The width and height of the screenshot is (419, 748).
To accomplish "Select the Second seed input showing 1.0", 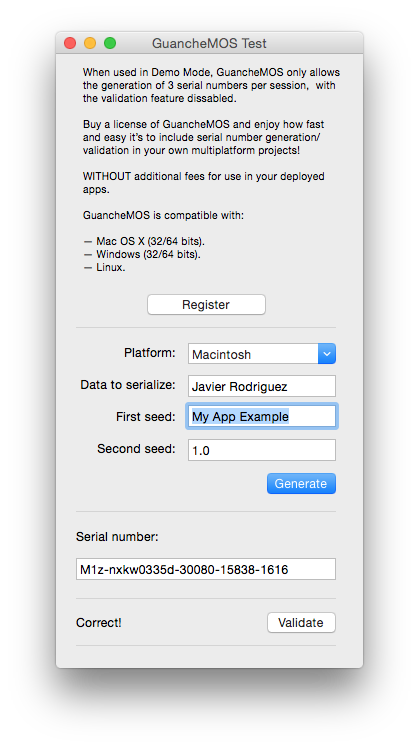I will coord(262,450).
